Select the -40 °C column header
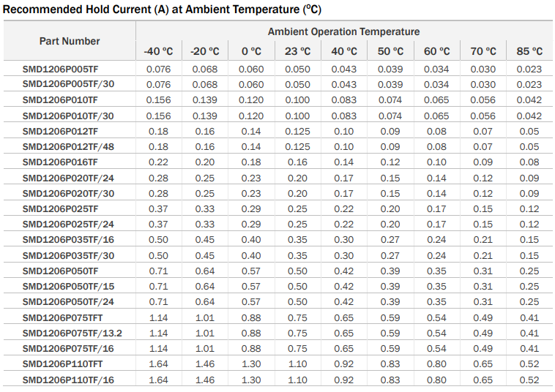 click(x=158, y=51)
